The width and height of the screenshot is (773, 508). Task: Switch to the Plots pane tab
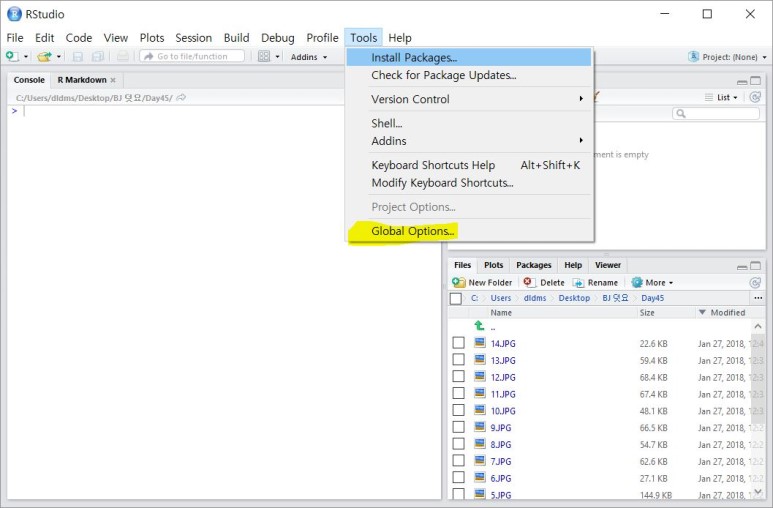[x=493, y=265]
